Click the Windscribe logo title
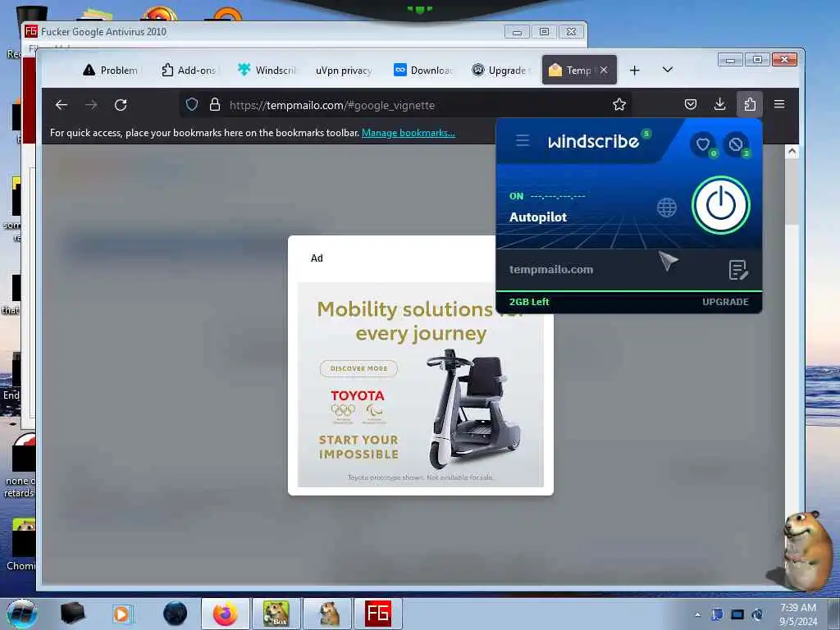 594,141
